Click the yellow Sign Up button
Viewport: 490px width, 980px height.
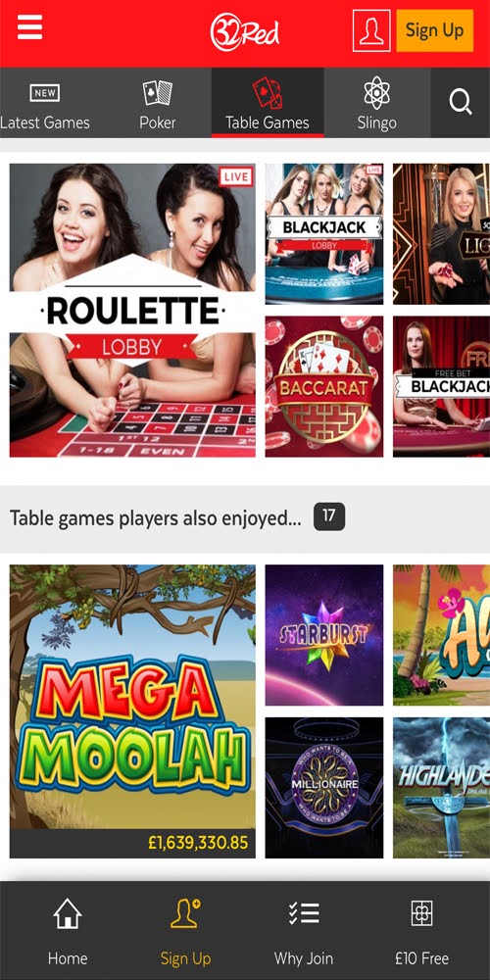[434, 30]
